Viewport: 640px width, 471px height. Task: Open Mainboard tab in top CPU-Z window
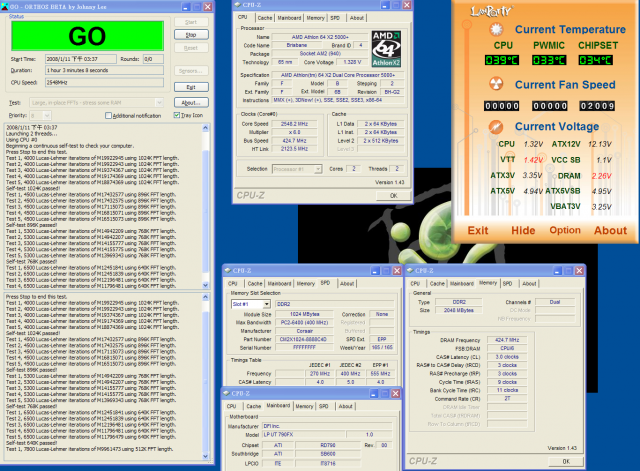tap(289, 18)
